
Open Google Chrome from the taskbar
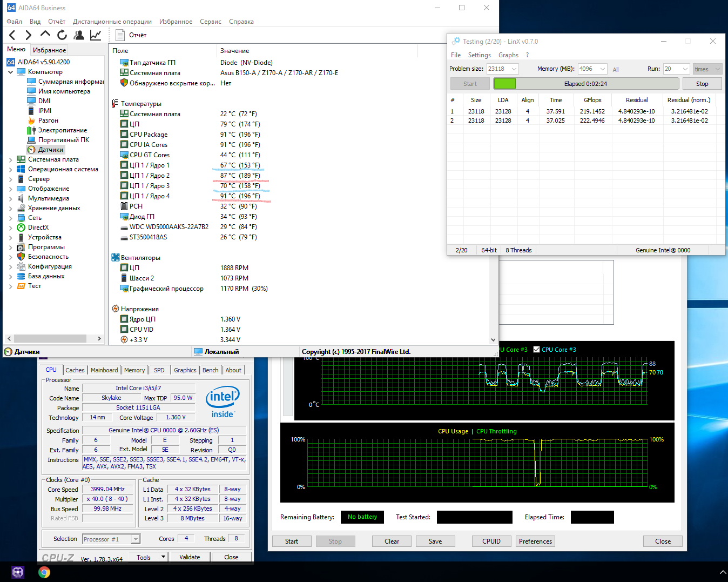44,572
